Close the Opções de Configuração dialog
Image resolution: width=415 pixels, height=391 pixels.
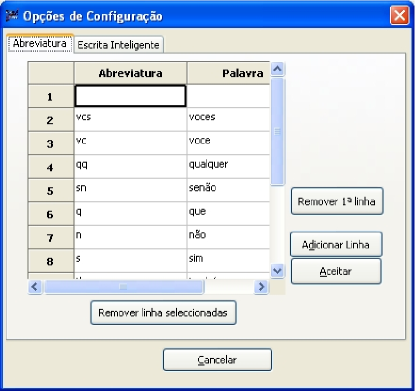click(399, 15)
